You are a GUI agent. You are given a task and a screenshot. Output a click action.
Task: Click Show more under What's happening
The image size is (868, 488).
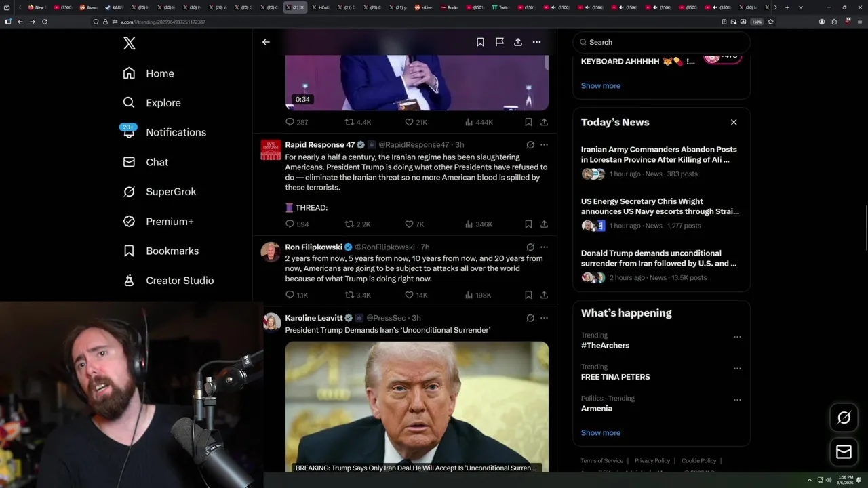[601, 432]
